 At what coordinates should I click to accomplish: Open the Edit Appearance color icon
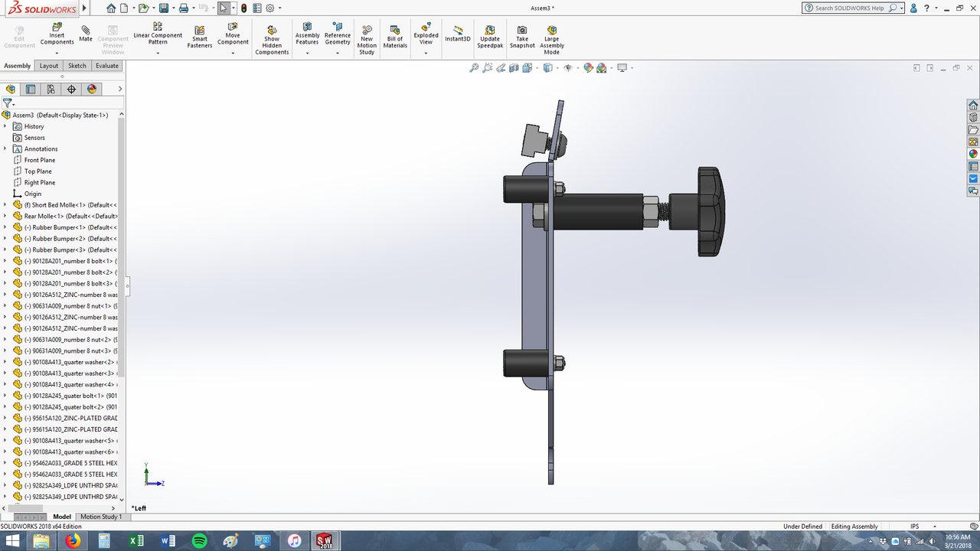(x=588, y=68)
